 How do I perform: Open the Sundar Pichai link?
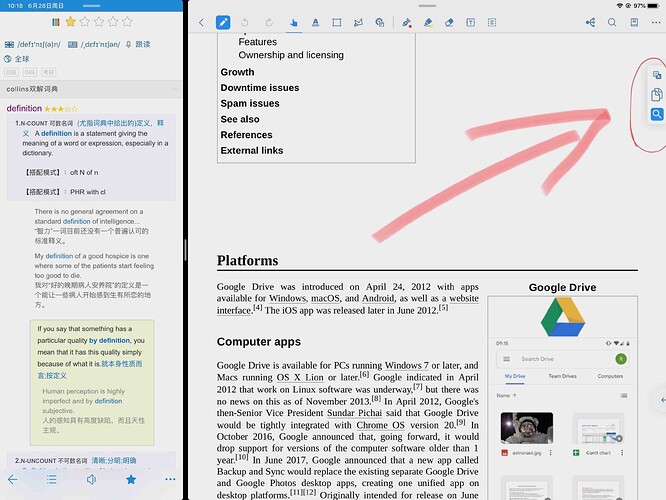354,413
